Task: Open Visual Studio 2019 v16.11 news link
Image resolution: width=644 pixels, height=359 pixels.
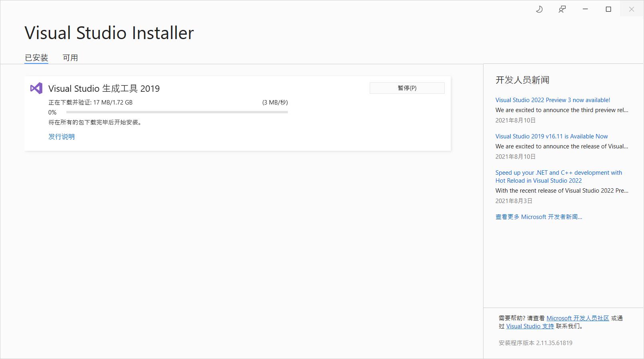Action: pyautogui.click(x=551, y=136)
